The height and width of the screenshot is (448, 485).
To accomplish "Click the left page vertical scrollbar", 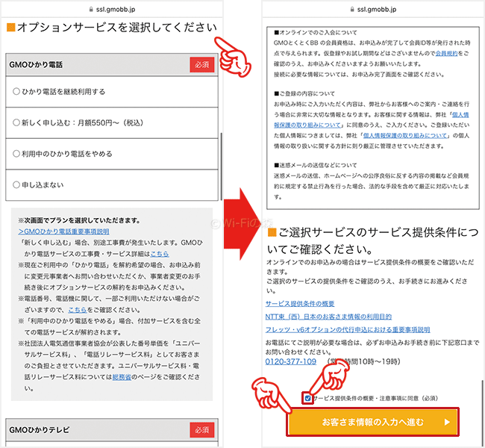I will (x=222, y=167).
